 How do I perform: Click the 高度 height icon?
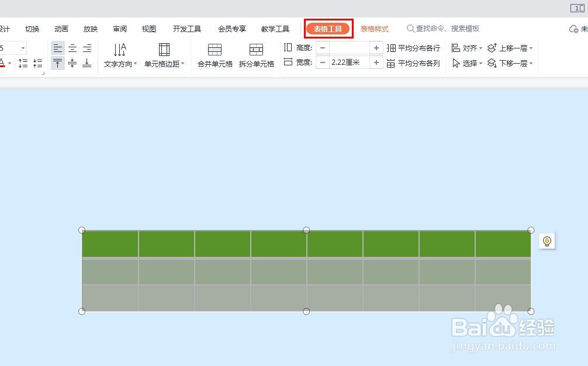tap(288, 48)
